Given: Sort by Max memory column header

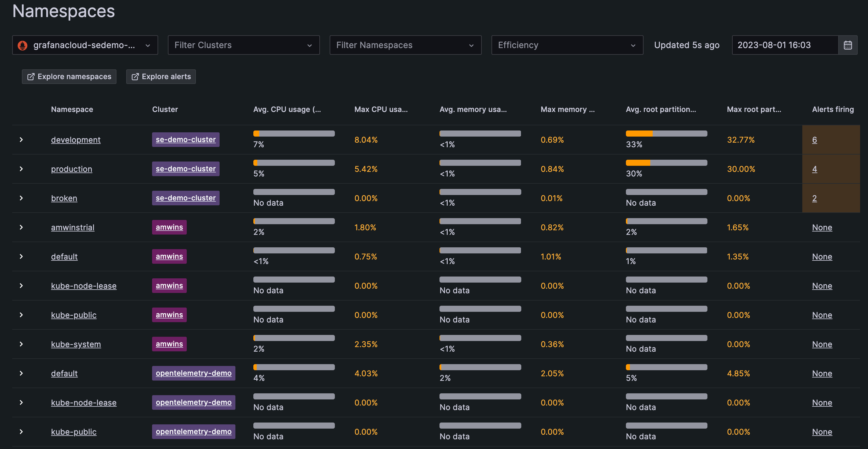Looking at the screenshot, I should pos(568,109).
